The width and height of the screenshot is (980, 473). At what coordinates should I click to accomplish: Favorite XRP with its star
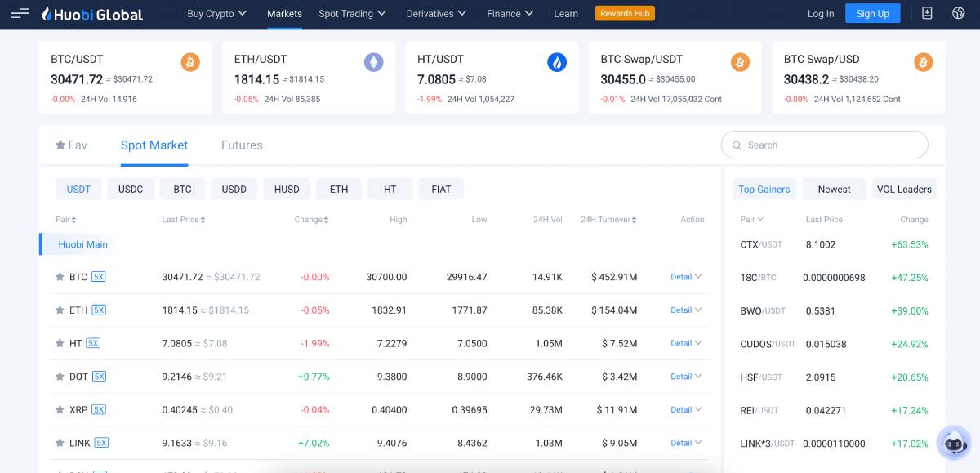[x=60, y=409]
